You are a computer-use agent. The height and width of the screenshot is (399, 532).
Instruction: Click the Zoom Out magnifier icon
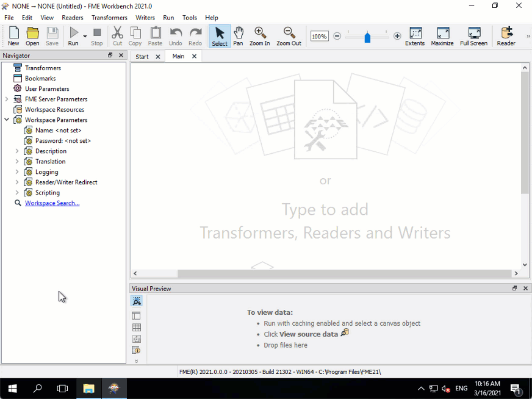coord(289,36)
